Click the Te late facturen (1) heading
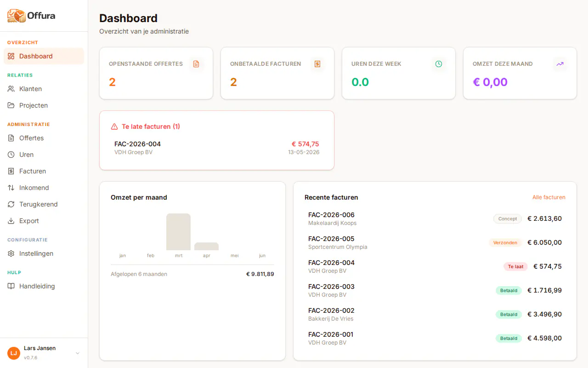Screen dimensions: 588x368 click(x=151, y=126)
